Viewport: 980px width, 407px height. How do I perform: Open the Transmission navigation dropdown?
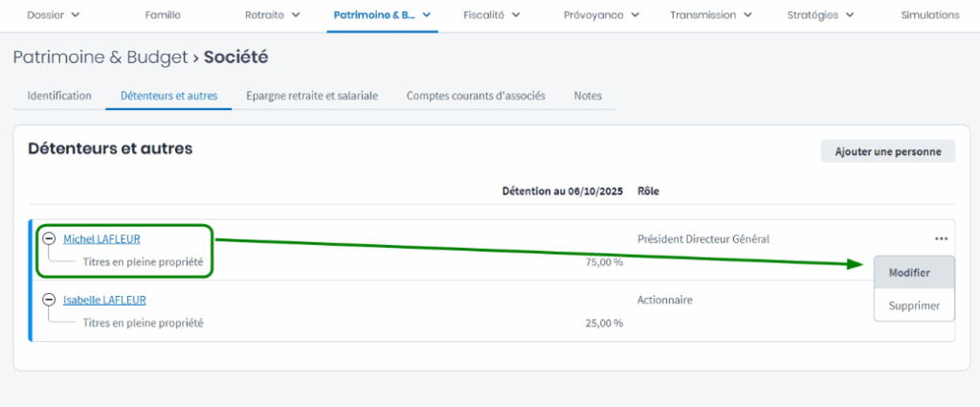710,15
